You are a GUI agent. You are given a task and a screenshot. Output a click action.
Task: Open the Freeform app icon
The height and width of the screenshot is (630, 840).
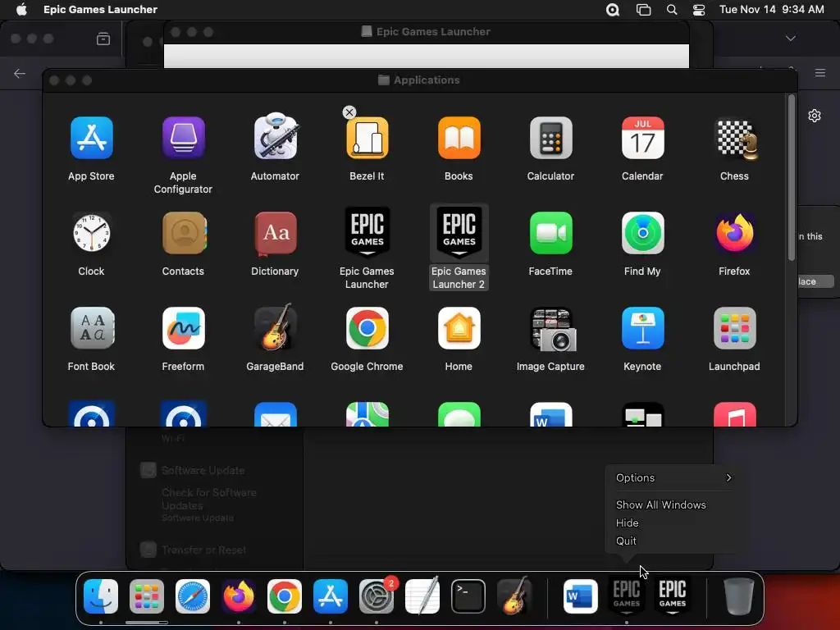(x=183, y=328)
